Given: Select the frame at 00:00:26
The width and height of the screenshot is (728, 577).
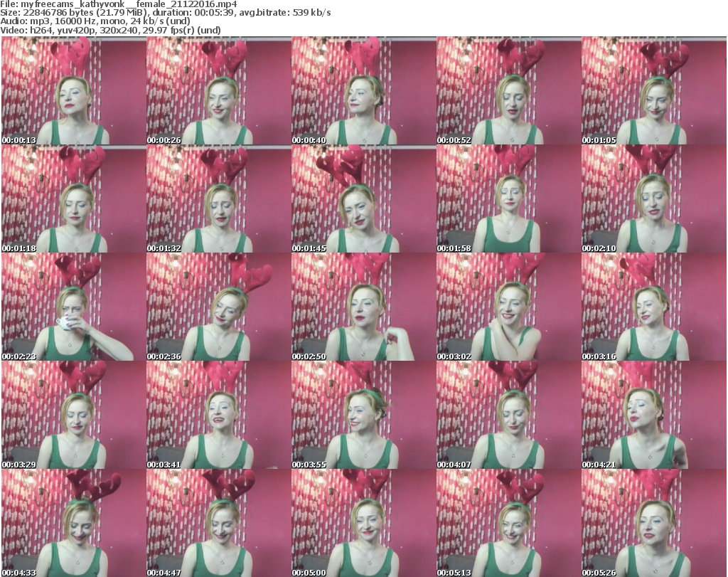Looking at the screenshot, I should point(218,91).
